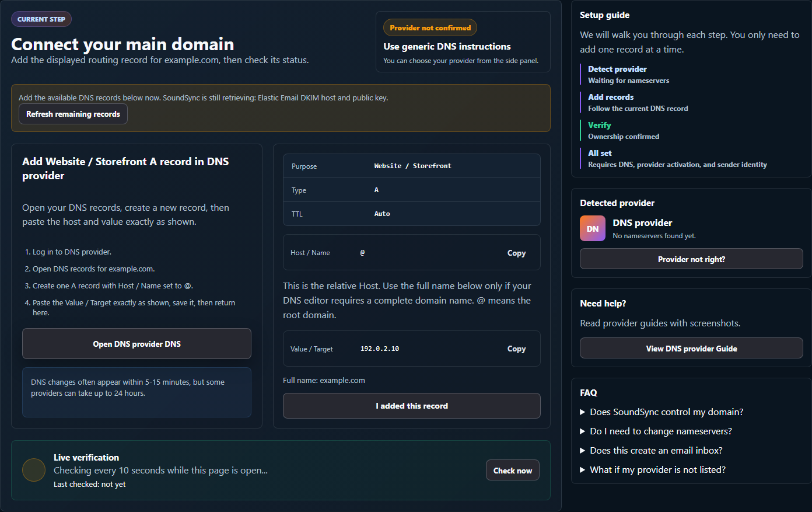Click 'Waiting for nameservers' status text
Image resolution: width=812 pixels, height=512 pixels.
click(628, 81)
